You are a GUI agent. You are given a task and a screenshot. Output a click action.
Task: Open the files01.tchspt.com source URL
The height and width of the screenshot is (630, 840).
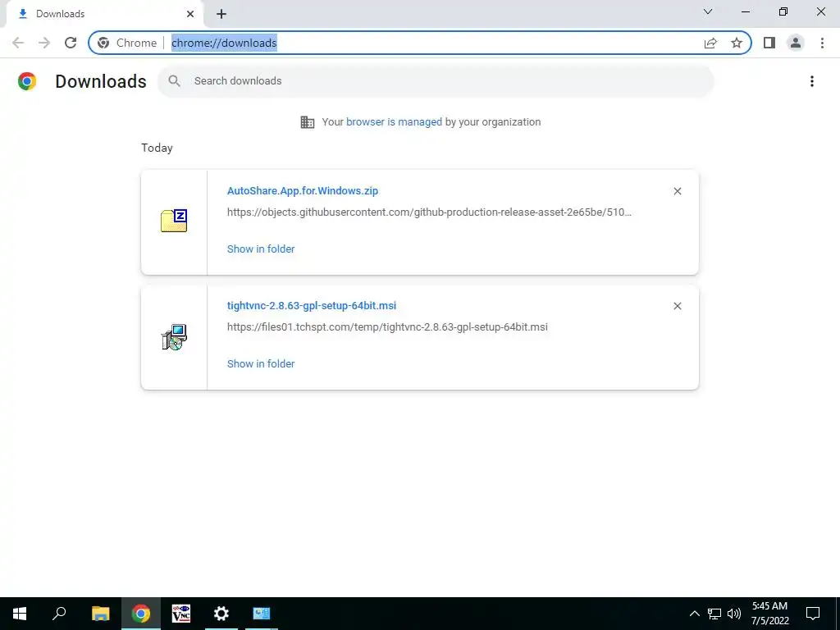click(387, 327)
